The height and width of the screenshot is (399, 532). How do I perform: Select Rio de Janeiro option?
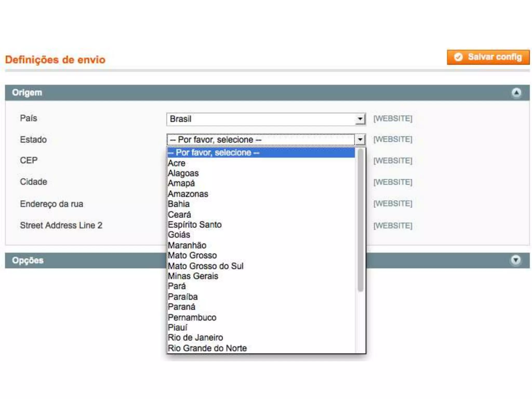pyautogui.click(x=195, y=337)
